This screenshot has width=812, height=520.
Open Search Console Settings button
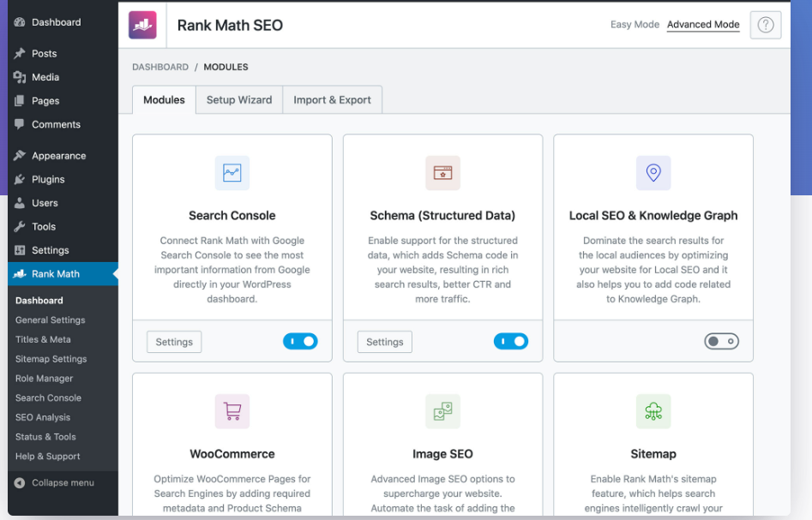tap(174, 342)
